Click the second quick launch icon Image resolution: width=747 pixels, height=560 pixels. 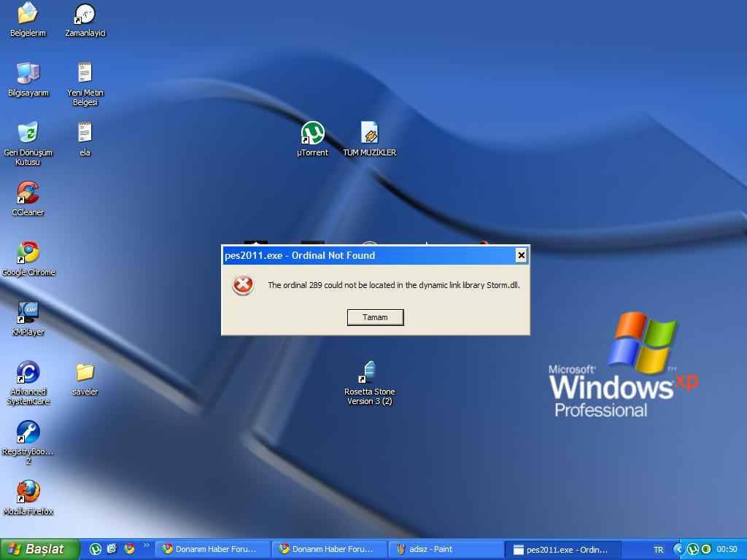point(112,549)
